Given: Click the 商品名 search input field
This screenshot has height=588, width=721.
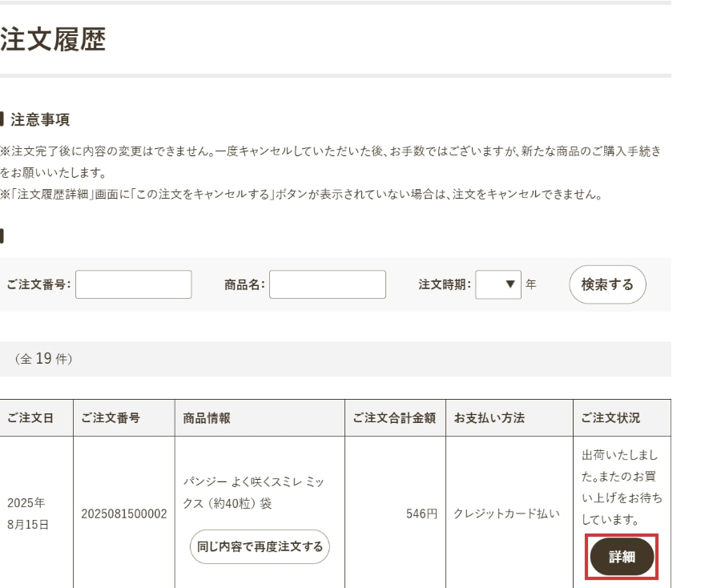Looking at the screenshot, I should click(x=328, y=284).
